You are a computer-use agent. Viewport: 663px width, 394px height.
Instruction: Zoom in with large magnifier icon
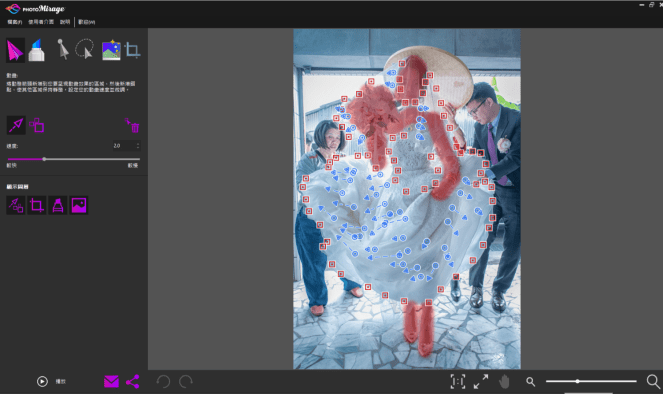click(653, 381)
